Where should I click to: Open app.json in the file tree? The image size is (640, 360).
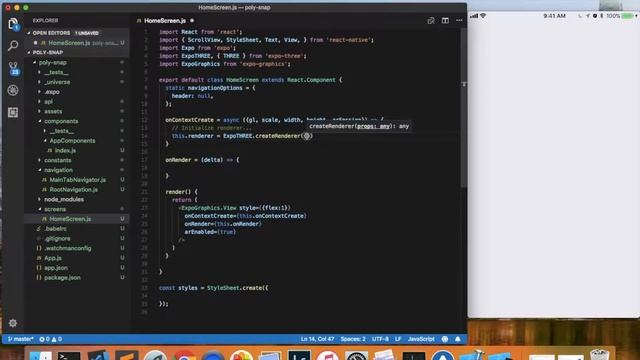click(x=56, y=268)
